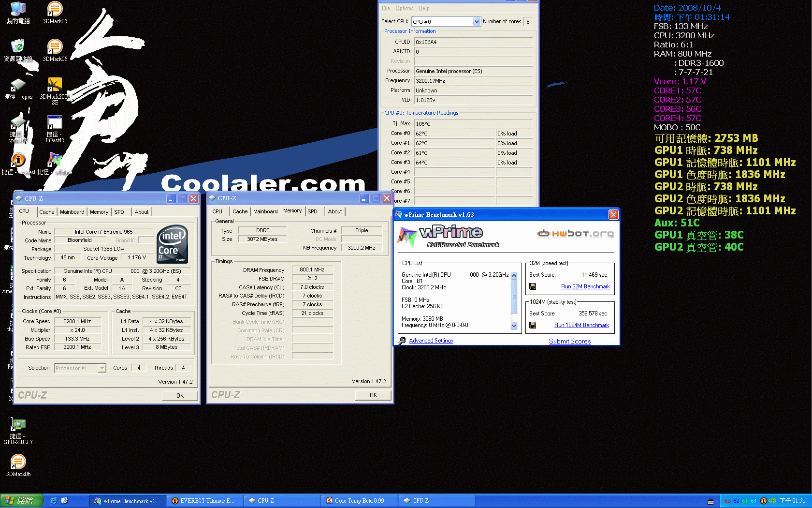Screen dimensions: 812x508
Task: Click scroll-up arrow in wPrime CPU List
Action: (x=514, y=275)
